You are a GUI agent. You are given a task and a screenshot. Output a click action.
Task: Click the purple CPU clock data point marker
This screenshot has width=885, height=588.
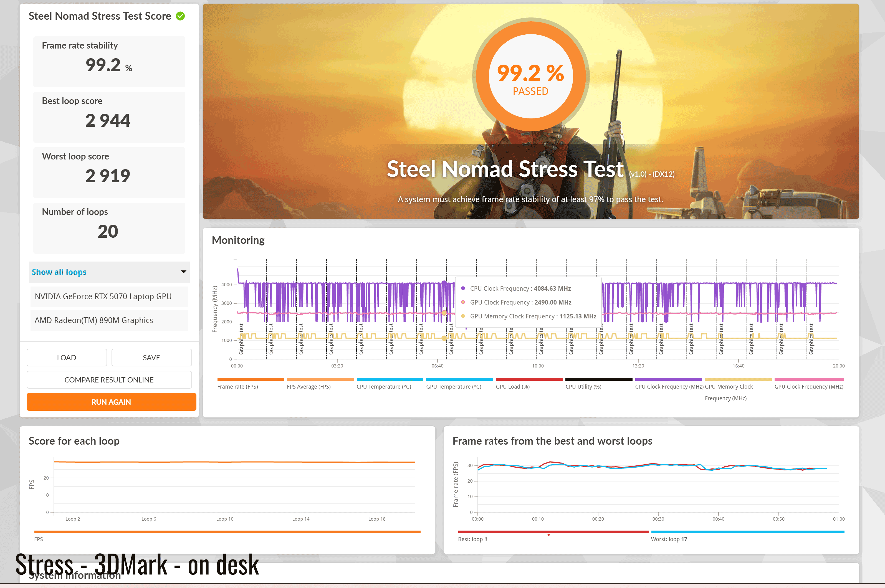444,283
